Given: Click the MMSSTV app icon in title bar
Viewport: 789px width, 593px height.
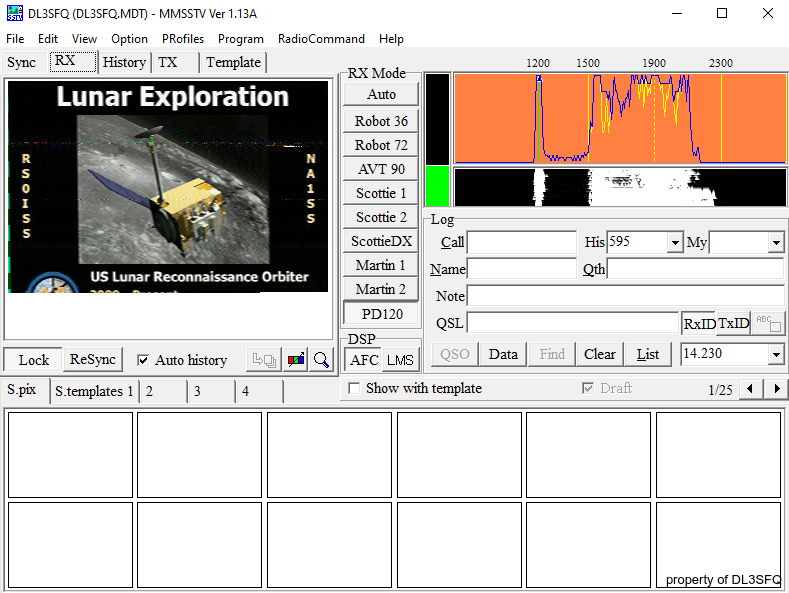Looking at the screenshot, I should [x=15, y=14].
